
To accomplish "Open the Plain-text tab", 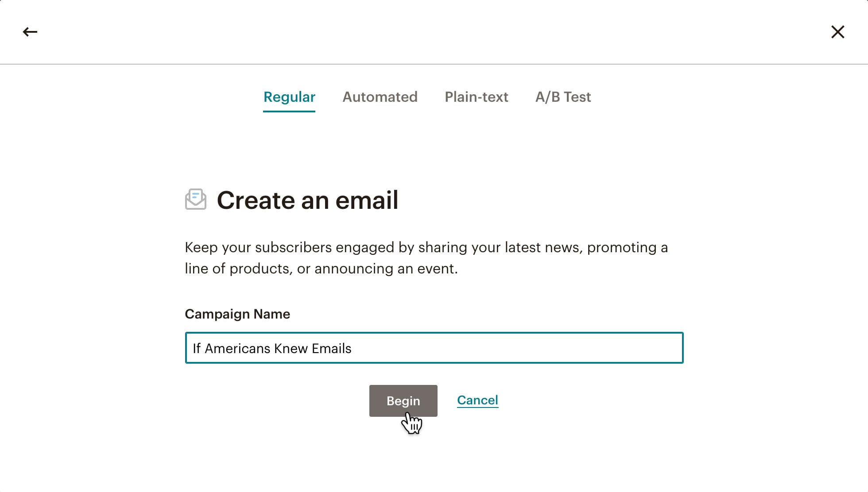I will (x=476, y=97).
